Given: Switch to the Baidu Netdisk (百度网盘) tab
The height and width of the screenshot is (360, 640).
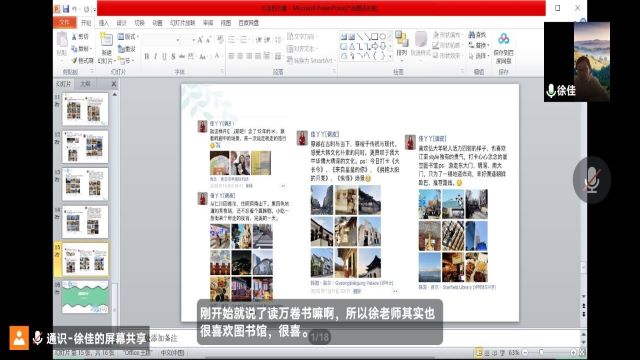Looking at the screenshot, I should (249, 23).
